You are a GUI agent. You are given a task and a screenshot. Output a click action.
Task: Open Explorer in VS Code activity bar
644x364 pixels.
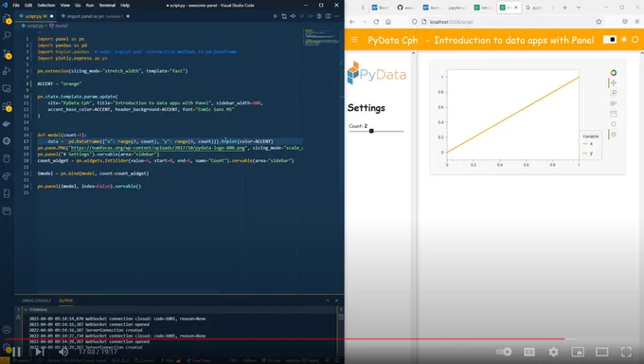click(x=7, y=19)
